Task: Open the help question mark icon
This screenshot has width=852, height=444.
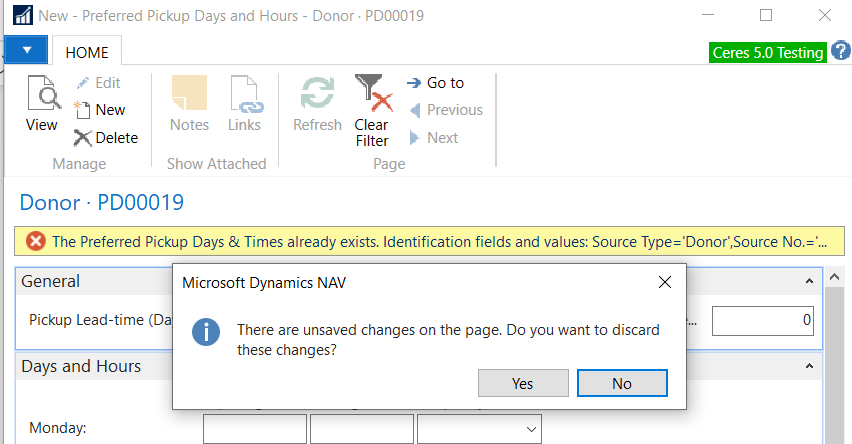Action: point(840,52)
